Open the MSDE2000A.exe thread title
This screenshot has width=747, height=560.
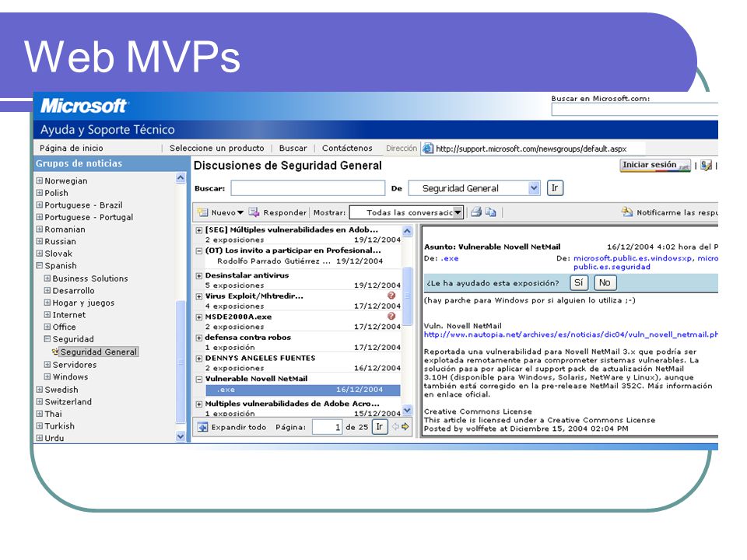click(x=238, y=317)
